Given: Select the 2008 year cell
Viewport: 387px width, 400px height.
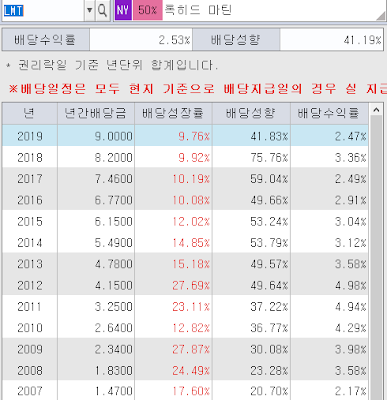Looking at the screenshot, I should click(30, 371).
